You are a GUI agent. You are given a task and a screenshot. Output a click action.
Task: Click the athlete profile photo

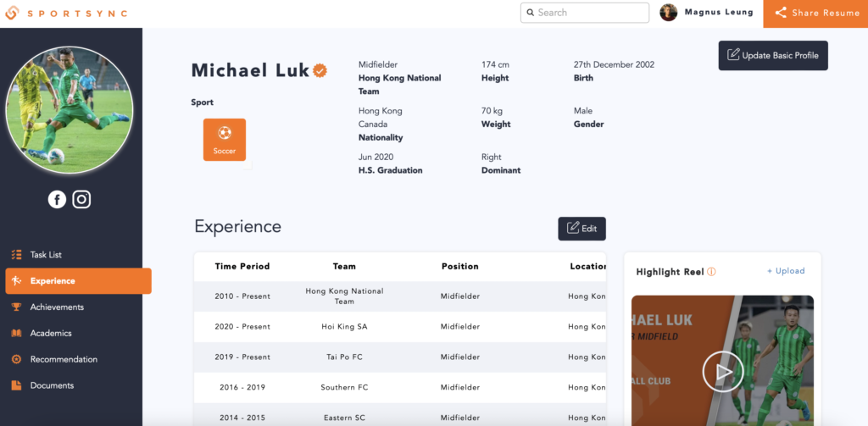point(70,110)
